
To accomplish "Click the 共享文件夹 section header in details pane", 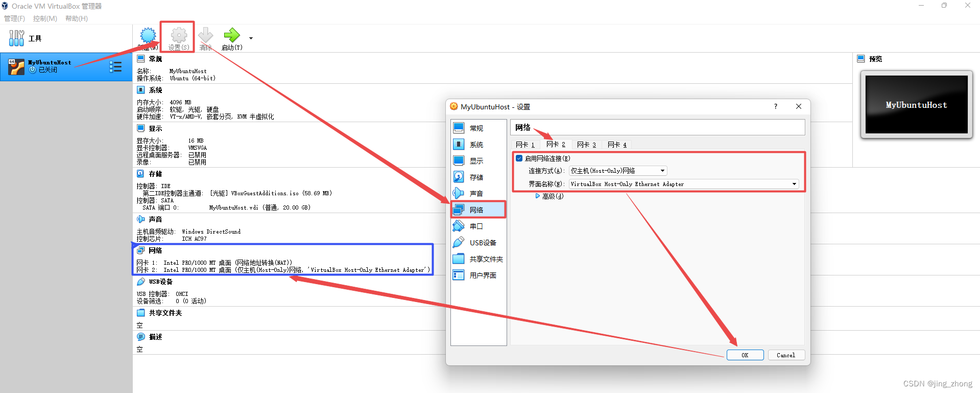I will 165,313.
